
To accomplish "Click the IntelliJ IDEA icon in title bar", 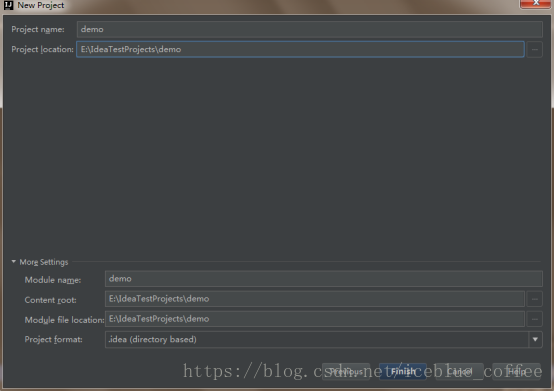I will click(8, 5).
